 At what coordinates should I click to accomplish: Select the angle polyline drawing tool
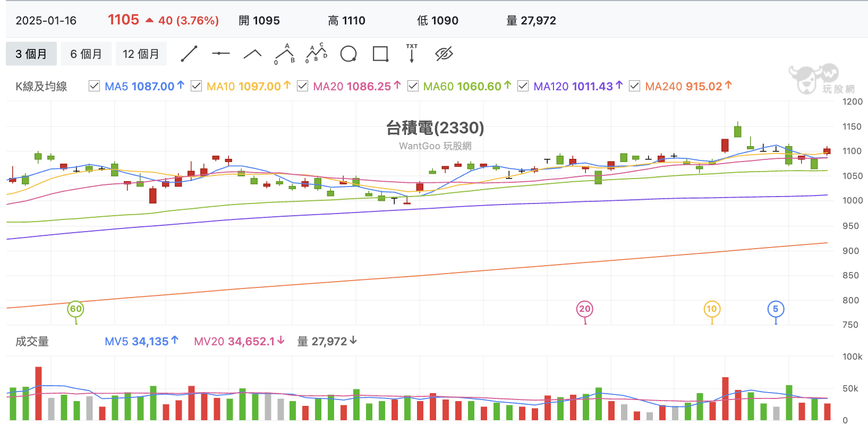pos(252,54)
